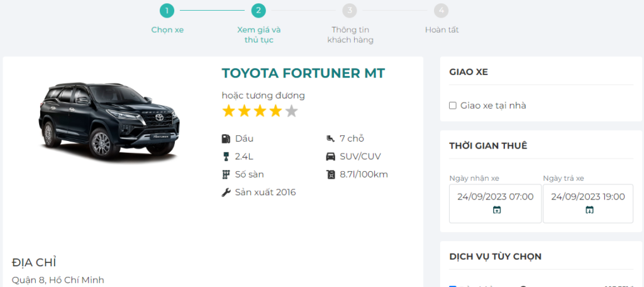The height and width of the screenshot is (287, 644).
Task: Open the return date calendar icon
Action: click(x=589, y=210)
